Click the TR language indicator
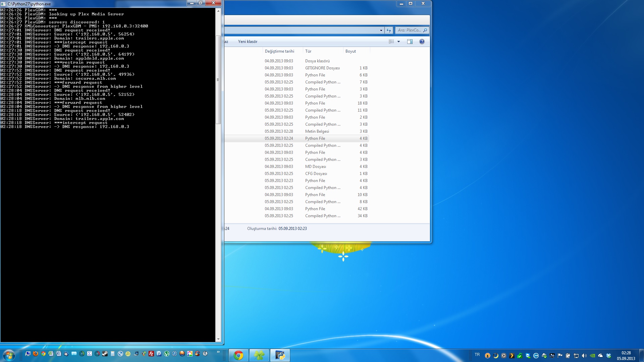Image resolution: width=644 pixels, height=362 pixels. click(477, 355)
